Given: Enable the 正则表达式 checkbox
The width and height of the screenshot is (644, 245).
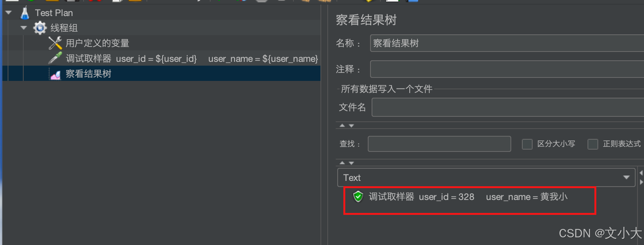Looking at the screenshot, I should (x=592, y=144).
